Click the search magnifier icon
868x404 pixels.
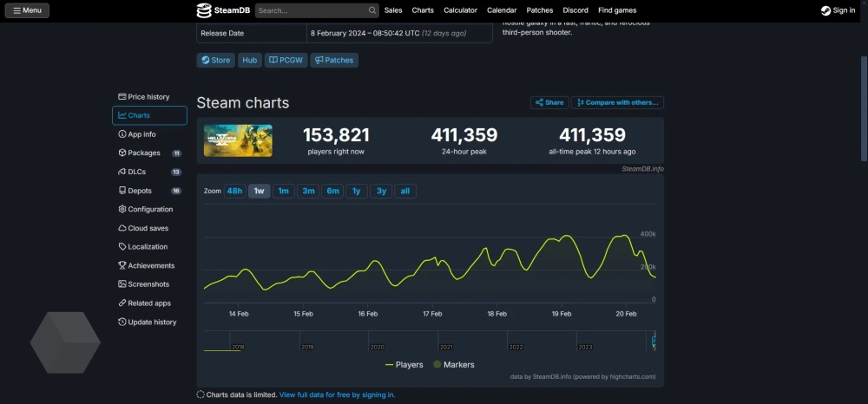[x=372, y=10]
